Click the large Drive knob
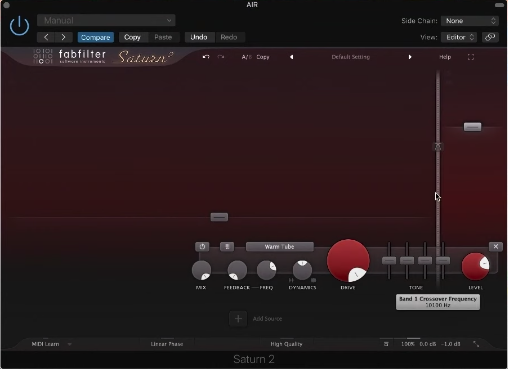Screen dimensions: 508x369 [348, 261]
